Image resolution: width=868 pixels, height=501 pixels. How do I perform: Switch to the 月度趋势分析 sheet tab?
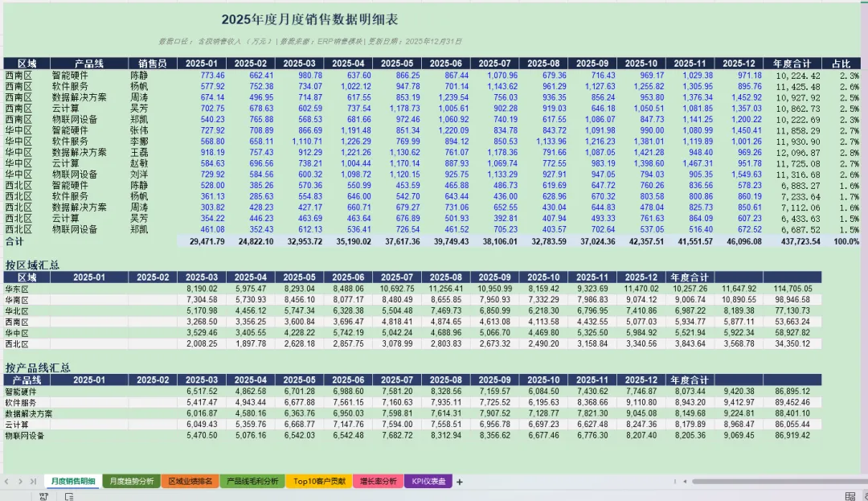[131, 482]
